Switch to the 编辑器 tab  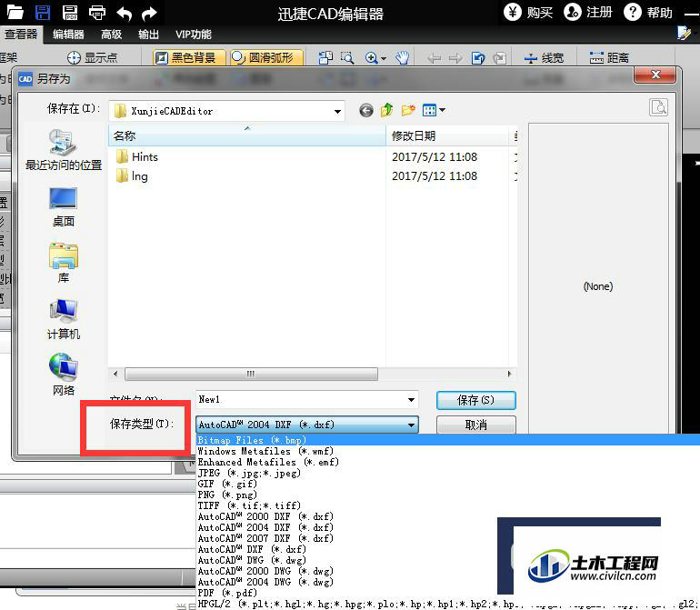68,35
